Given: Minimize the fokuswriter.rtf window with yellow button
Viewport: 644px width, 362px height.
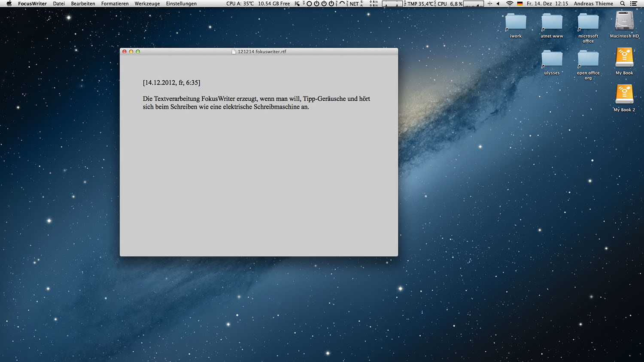Looking at the screenshot, I should [x=131, y=51].
